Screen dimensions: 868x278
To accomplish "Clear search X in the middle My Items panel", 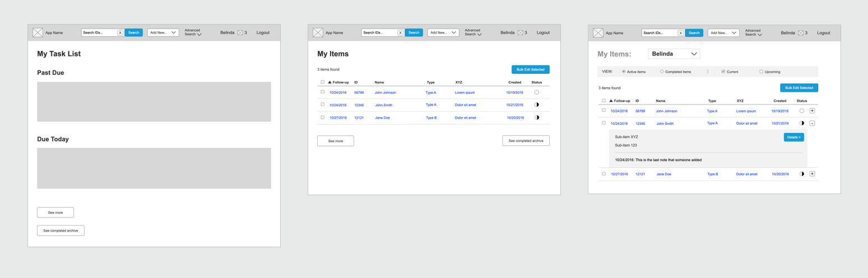I will (400, 33).
